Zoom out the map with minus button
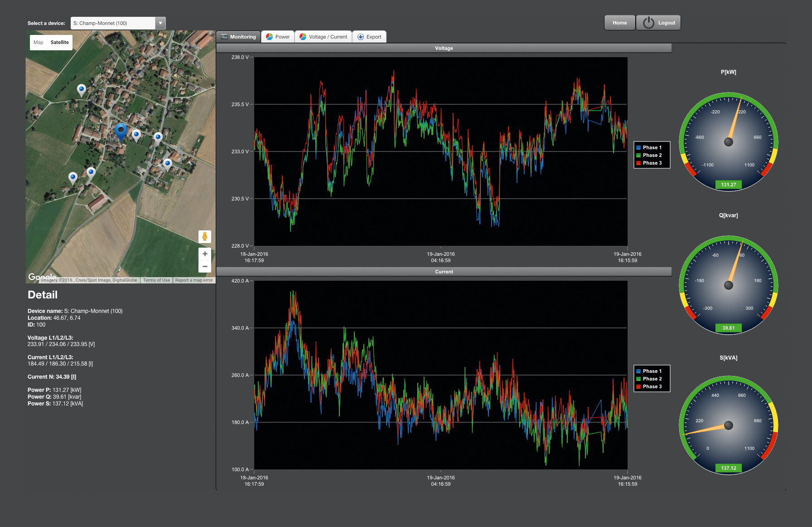 coord(205,266)
